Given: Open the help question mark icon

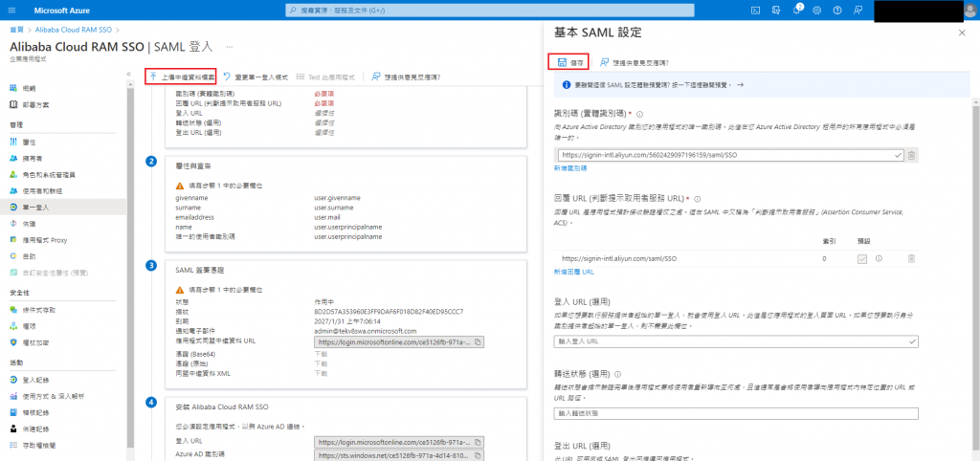Looking at the screenshot, I should click(x=837, y=10).
